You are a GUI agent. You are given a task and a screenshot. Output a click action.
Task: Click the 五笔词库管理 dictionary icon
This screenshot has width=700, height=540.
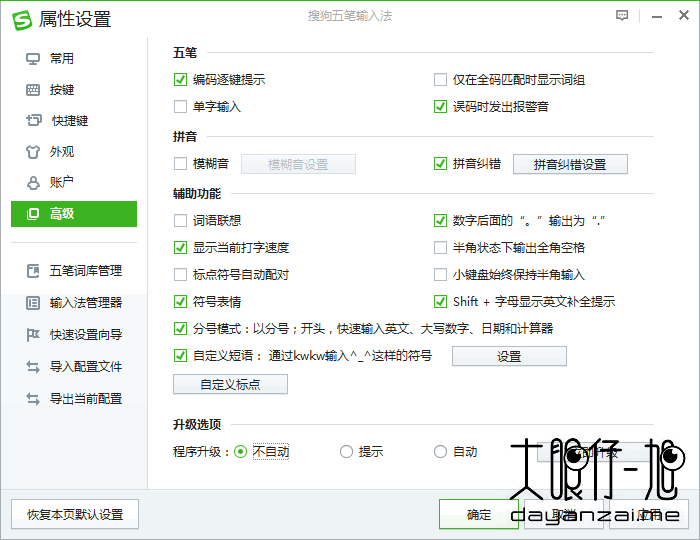click(x=33, y=271)
